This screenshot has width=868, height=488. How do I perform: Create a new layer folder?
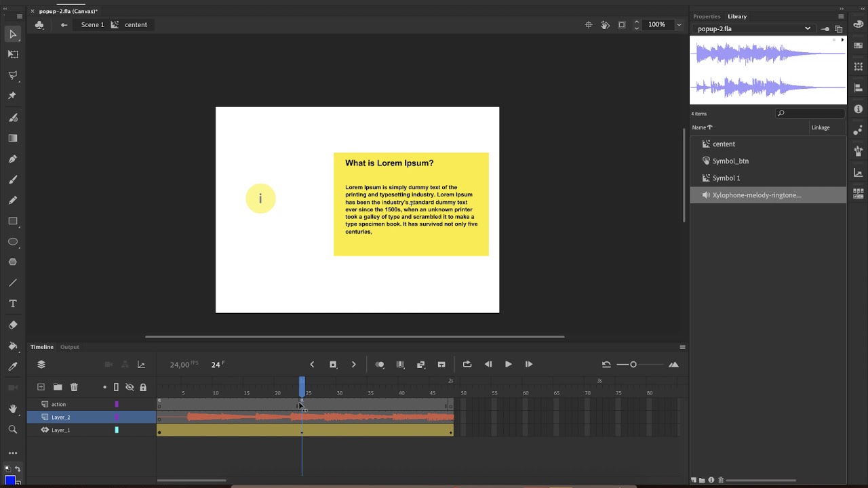(x=58, y=387)
